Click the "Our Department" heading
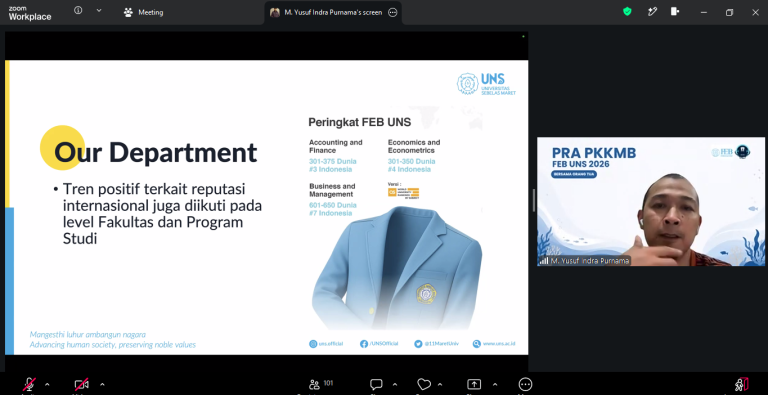 (155, 152)
